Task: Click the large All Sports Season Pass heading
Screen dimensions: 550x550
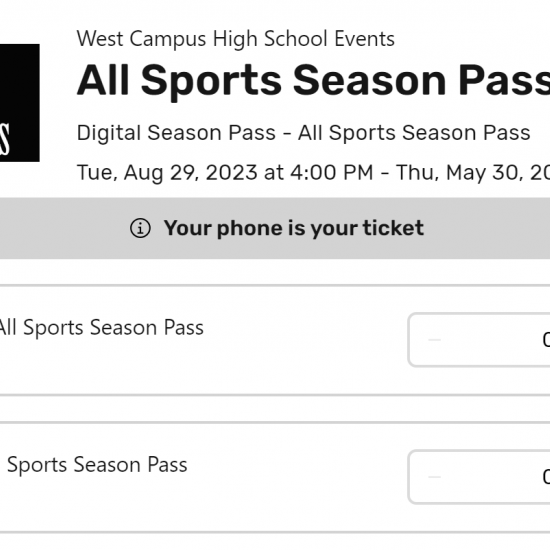Action: (x=313, y=81)
